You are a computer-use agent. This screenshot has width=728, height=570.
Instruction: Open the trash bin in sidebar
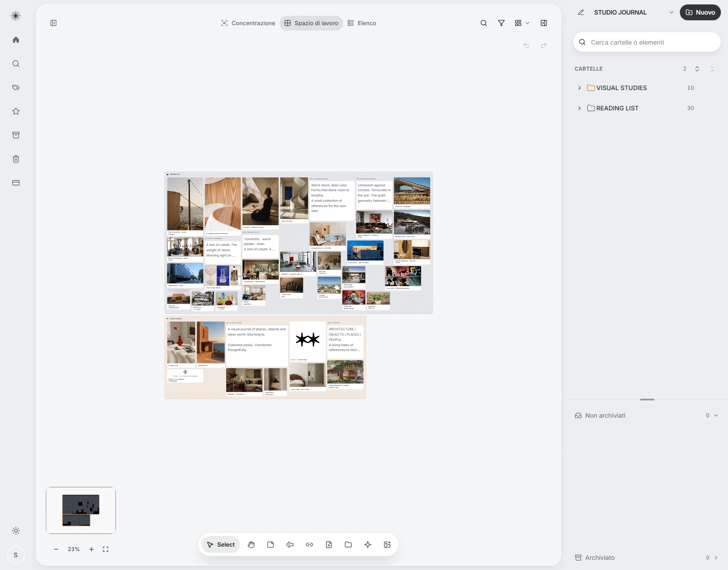16,159
